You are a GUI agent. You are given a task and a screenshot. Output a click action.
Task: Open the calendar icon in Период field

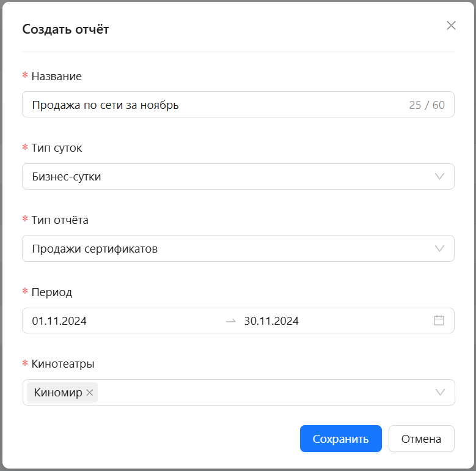tap(439, 321)
